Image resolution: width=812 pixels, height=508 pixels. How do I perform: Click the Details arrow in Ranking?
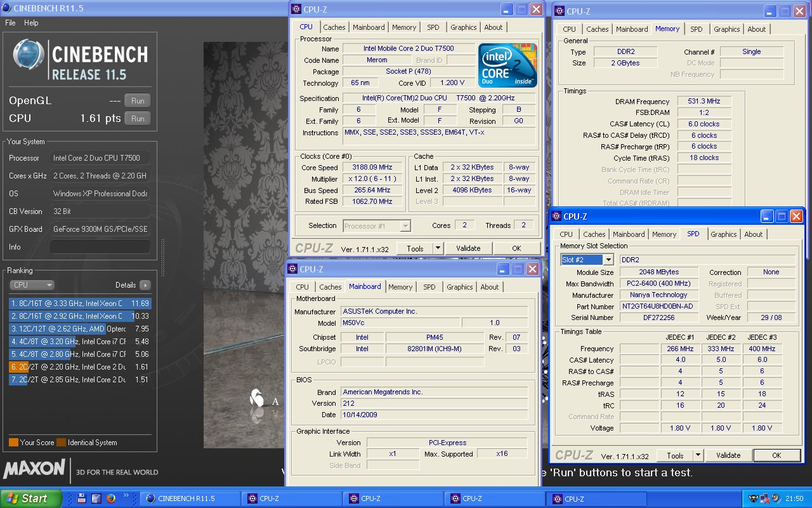tap(145, 285)
